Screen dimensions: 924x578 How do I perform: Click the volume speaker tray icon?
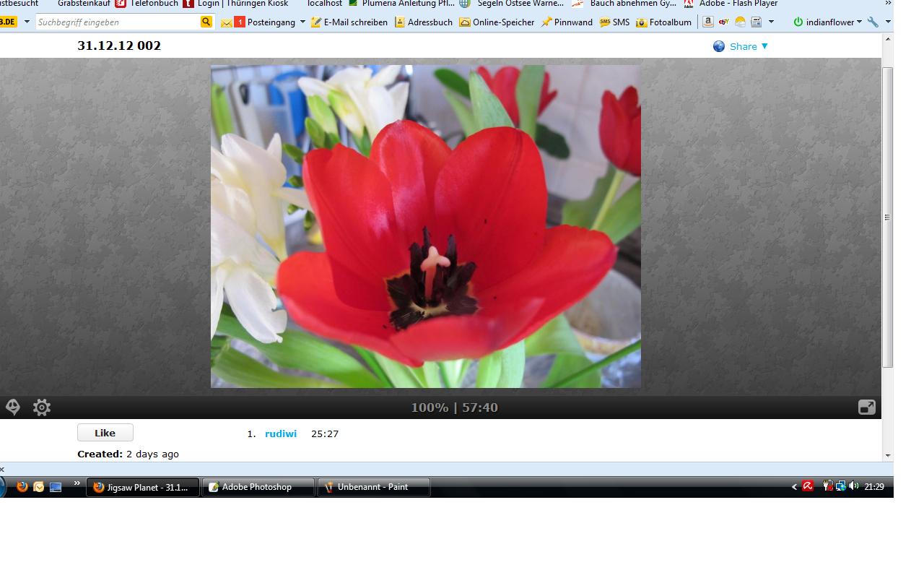pos(854,486)
